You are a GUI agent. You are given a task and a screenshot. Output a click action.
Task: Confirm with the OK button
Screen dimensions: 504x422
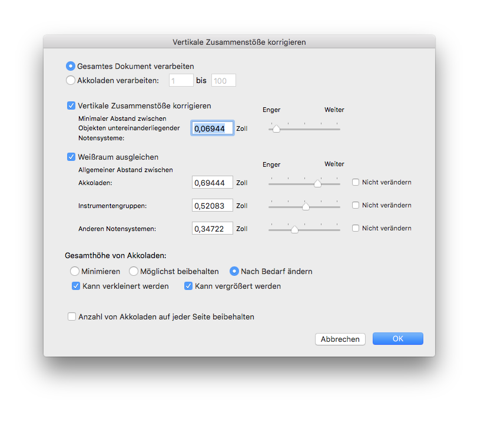[x=398, y=339]
